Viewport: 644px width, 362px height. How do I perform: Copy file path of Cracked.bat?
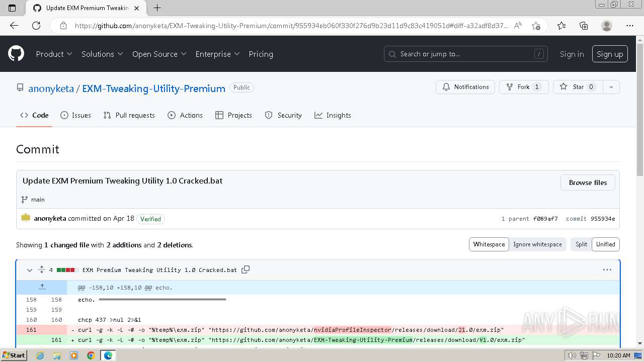coord(246,270)
